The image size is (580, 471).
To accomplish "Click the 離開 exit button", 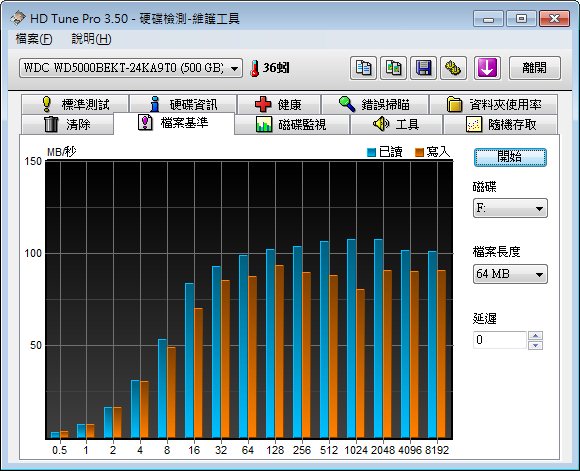I will tap(535, 68).
